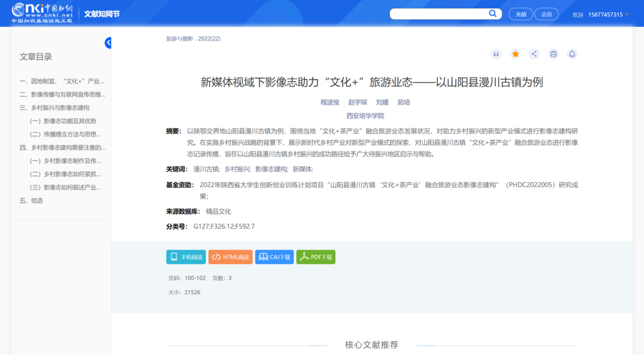Viewport: 644px width, 355px height.
Task: Jump to outline section 五、结语
Action: 31,200
